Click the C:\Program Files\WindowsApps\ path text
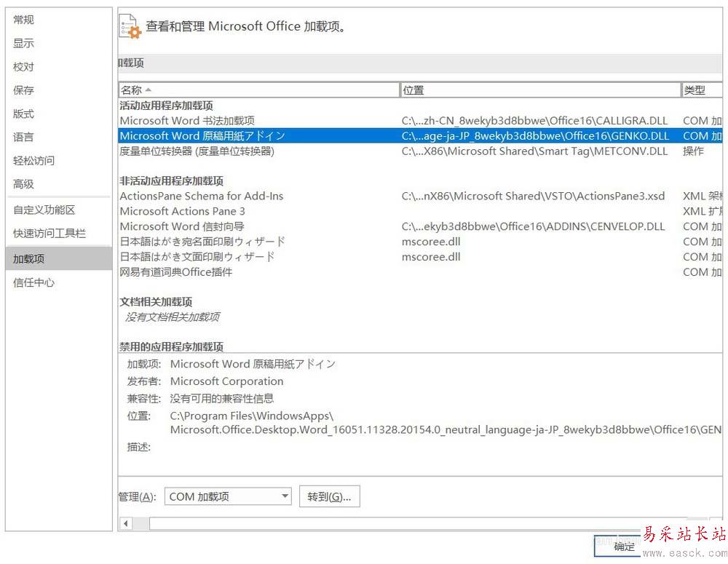This screenshot has height=564, width=728. click(x=252, y=416)
